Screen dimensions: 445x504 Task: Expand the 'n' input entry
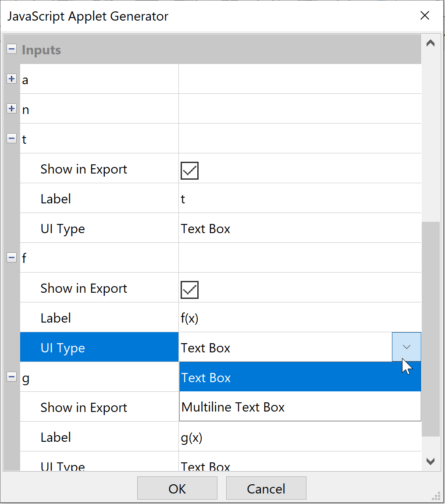coord(11,108)
